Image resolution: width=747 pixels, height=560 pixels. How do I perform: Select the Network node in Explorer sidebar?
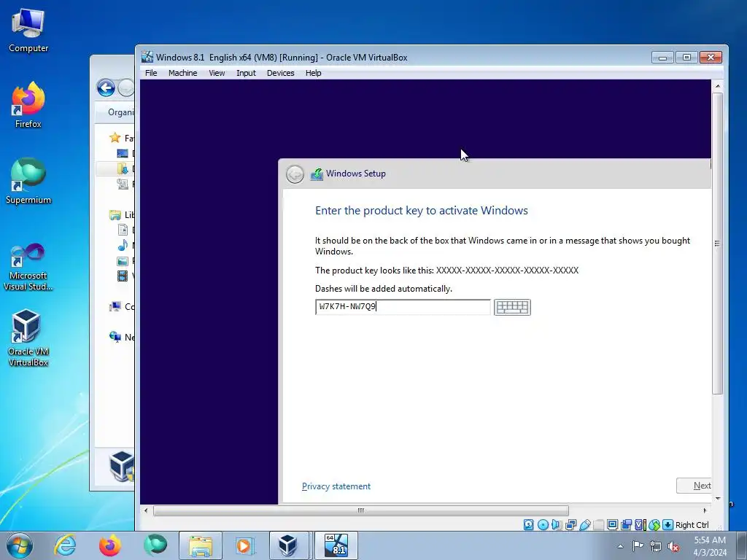coord(122,337)
